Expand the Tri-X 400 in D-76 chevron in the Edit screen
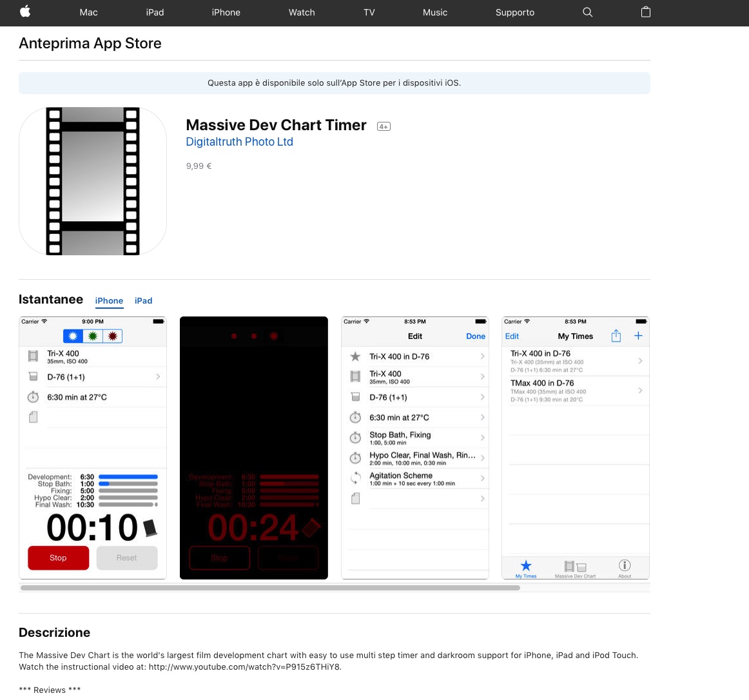The width and height of the screenshot is (749, 700). point(482,356)
